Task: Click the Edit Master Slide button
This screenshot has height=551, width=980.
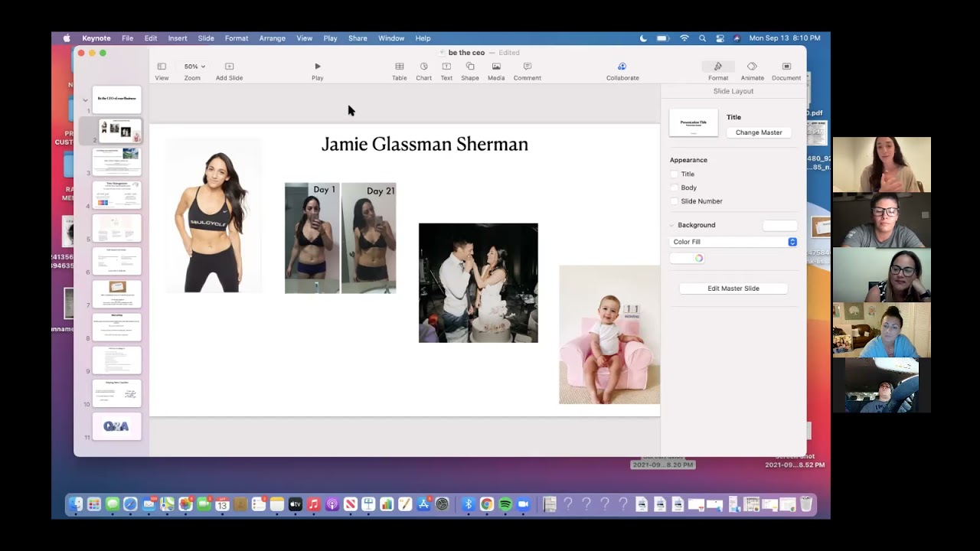Action: pyautogui.click(x=733, y=289)
